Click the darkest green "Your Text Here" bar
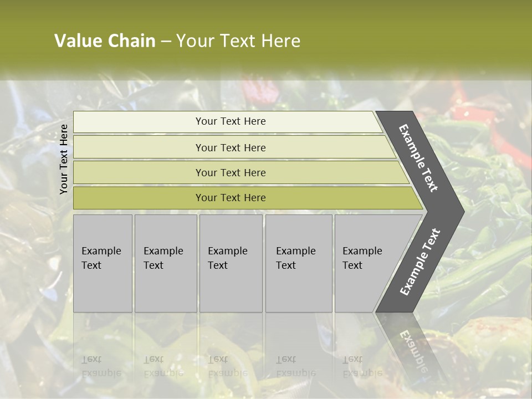Screen dimensions: 532x399 tap(231, 198)
